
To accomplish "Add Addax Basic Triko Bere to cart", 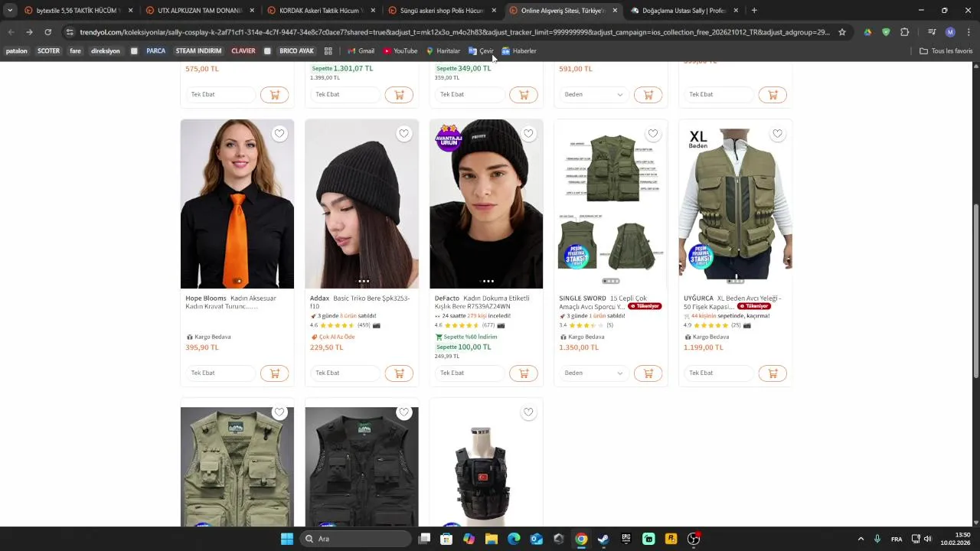I will click(399, 373).
